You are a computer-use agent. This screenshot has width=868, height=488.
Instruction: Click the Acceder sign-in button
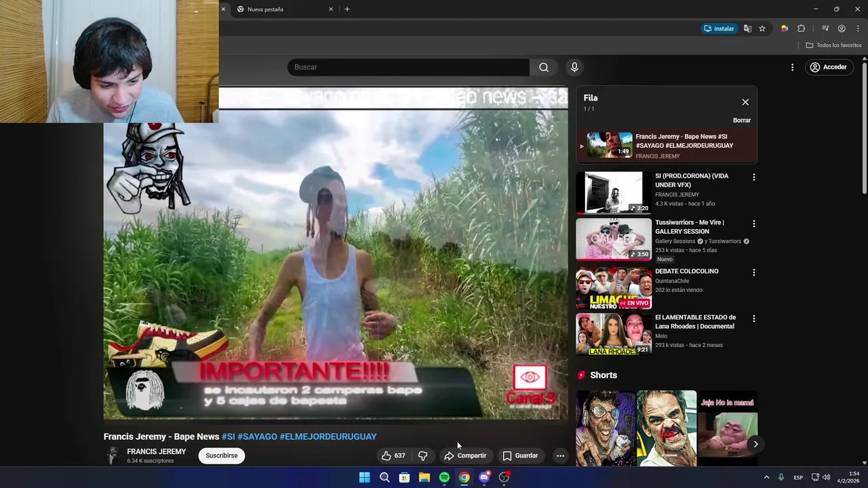point(828,67)
